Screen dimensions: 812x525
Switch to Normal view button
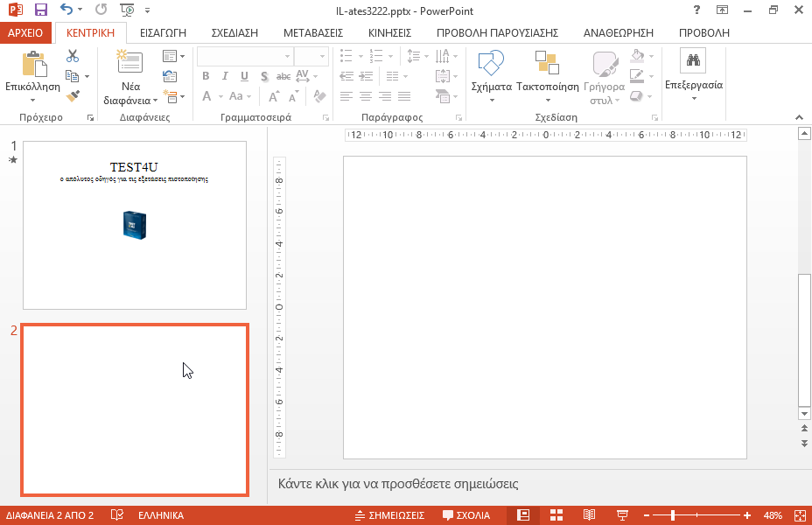click(523, 515)
